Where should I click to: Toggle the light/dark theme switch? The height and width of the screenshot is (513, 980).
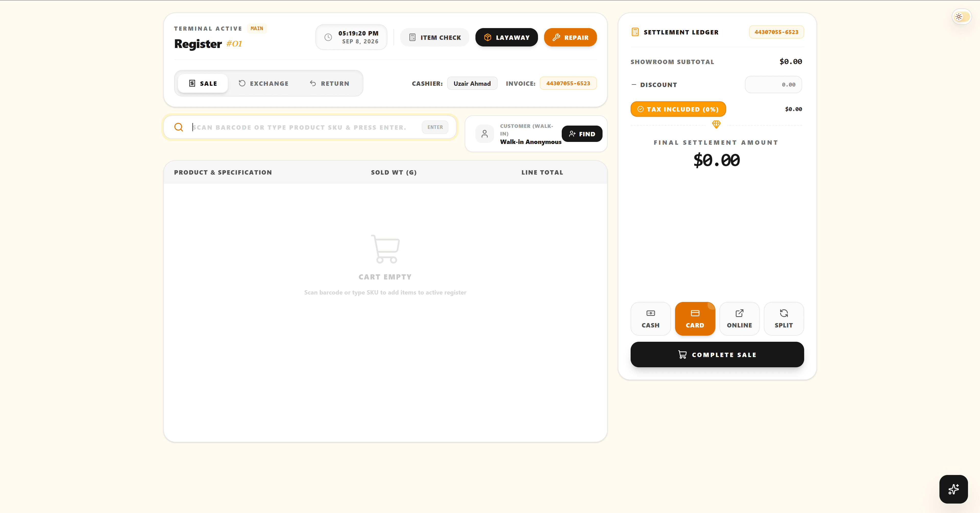point(961,17)
